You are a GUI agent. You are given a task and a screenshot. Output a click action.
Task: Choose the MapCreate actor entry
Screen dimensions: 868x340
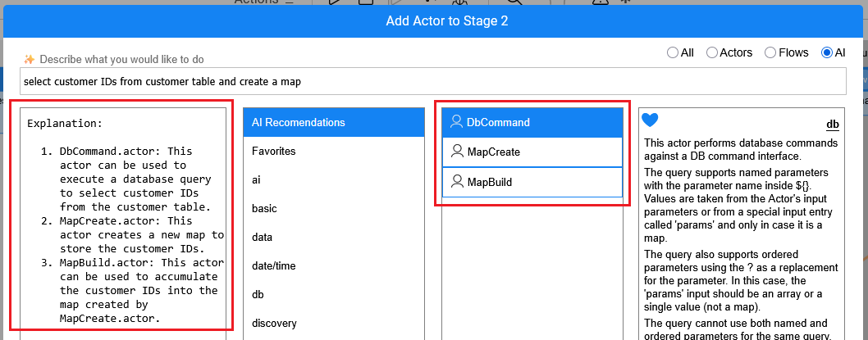tap(493, 152)
